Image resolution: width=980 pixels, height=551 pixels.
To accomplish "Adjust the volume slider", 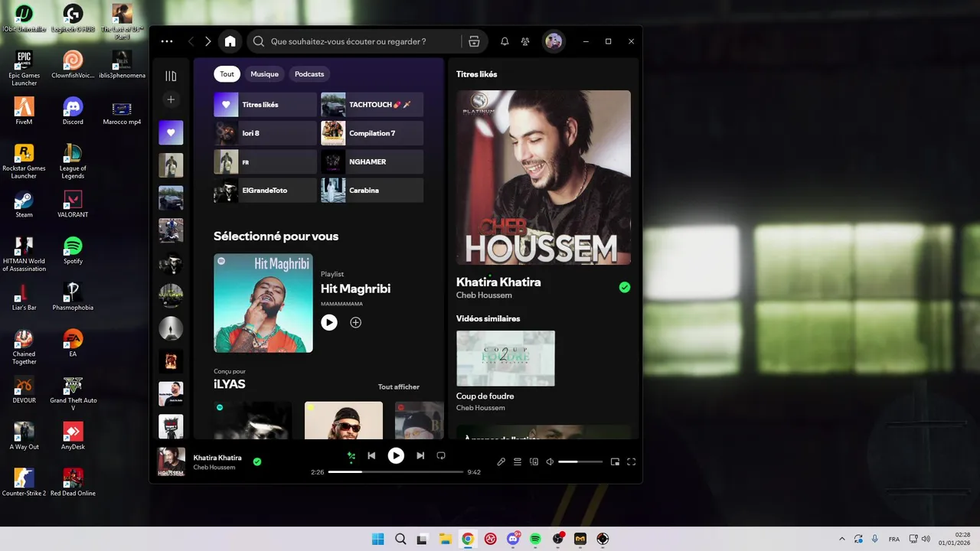I will click(580, 461).
